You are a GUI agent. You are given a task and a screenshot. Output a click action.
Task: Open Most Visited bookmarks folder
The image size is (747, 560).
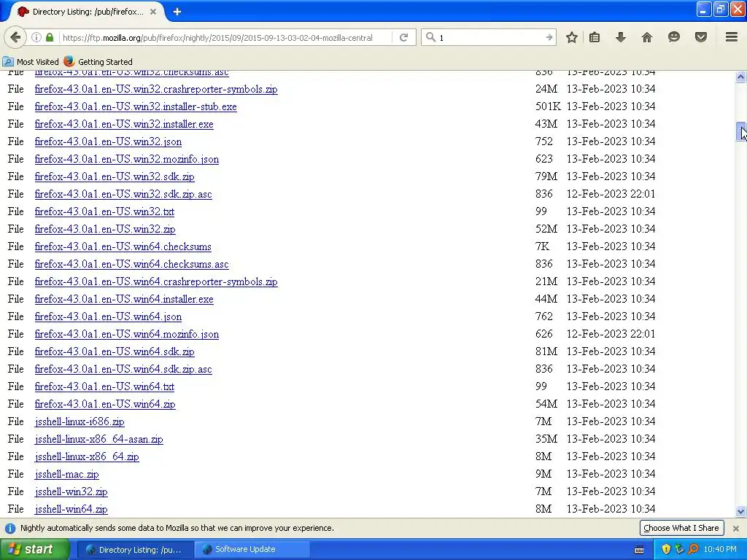pos(31,62)
